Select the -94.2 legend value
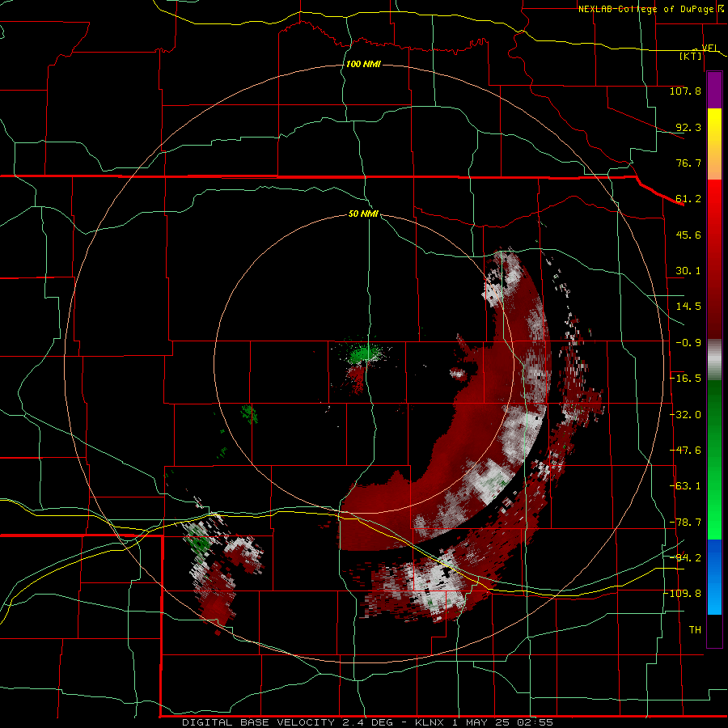 click(x=685, y=558)
